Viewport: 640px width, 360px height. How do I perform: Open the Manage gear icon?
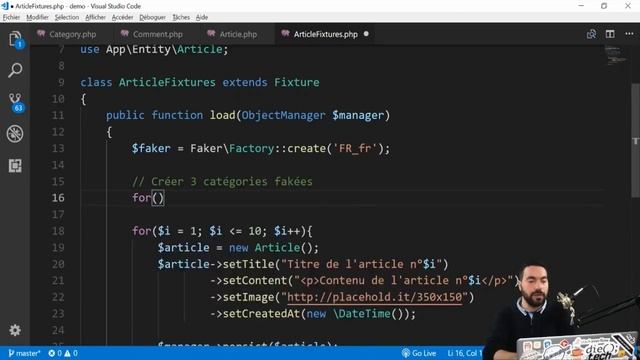15,330
